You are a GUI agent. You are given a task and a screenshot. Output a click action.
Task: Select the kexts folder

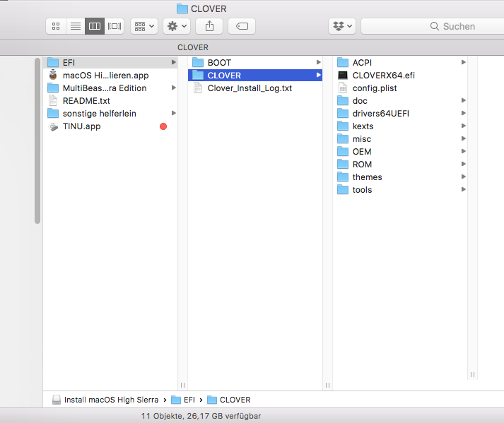coord(400,126)
